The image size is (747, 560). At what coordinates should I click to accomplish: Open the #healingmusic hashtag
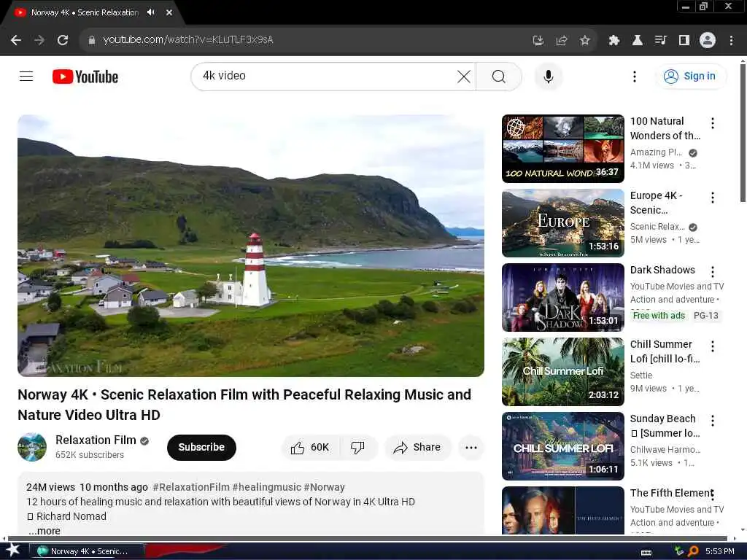267,487
